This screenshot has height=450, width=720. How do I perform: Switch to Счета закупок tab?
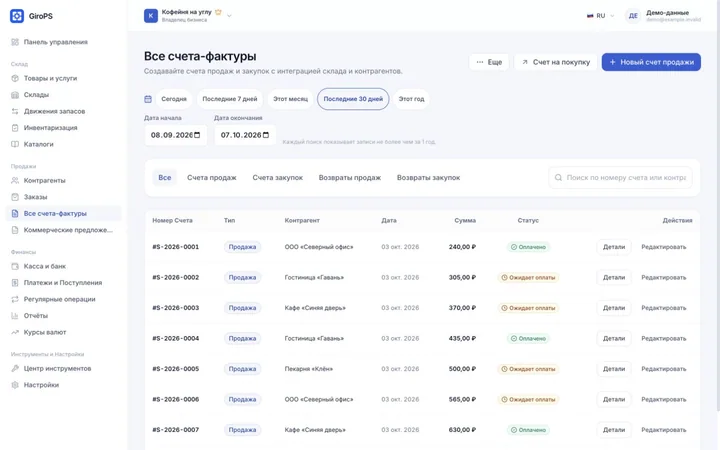(277, 178)
